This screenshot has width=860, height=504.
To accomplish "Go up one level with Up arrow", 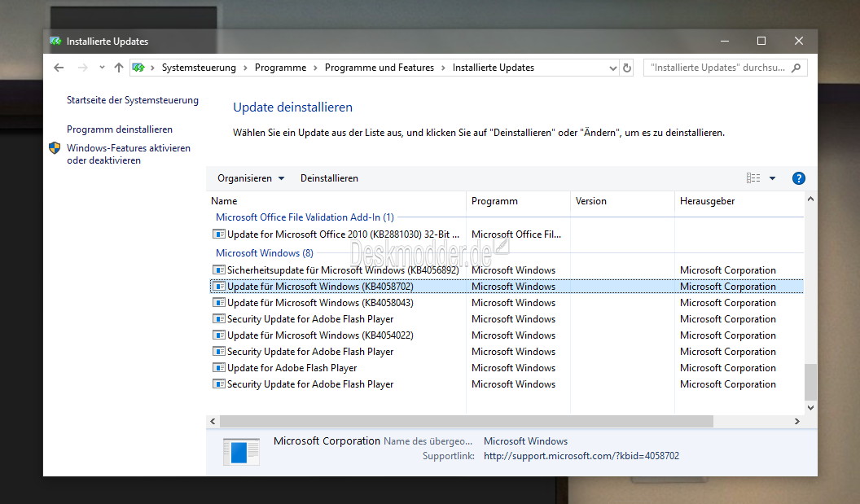I will click(118, 68).
